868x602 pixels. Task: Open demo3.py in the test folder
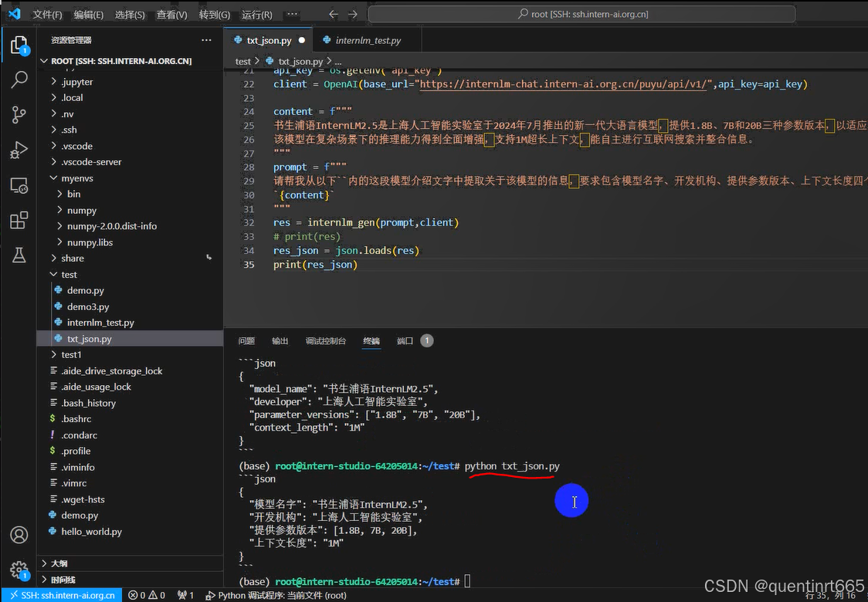[88, 306]
